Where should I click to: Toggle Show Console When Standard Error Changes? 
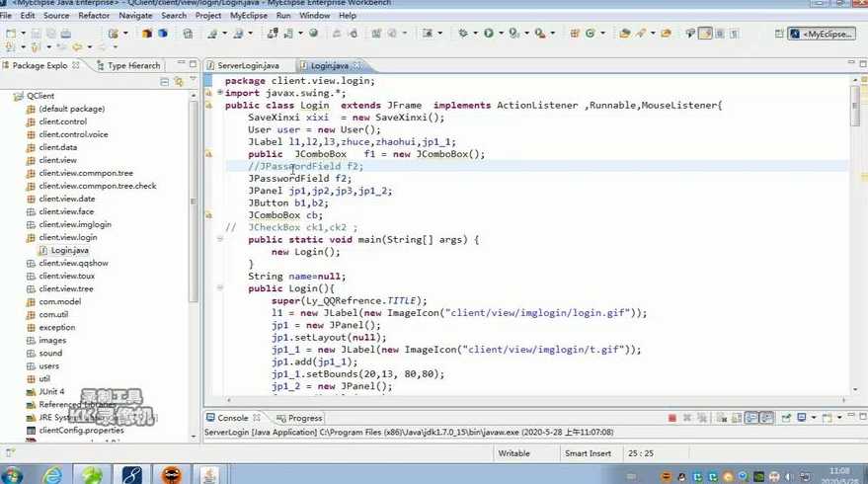[x=766, y=418]
